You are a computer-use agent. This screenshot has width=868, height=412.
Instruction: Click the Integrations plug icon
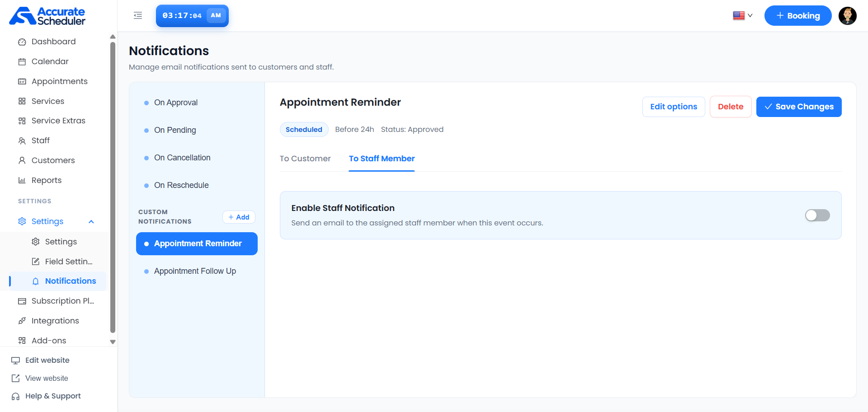point(22,321)
